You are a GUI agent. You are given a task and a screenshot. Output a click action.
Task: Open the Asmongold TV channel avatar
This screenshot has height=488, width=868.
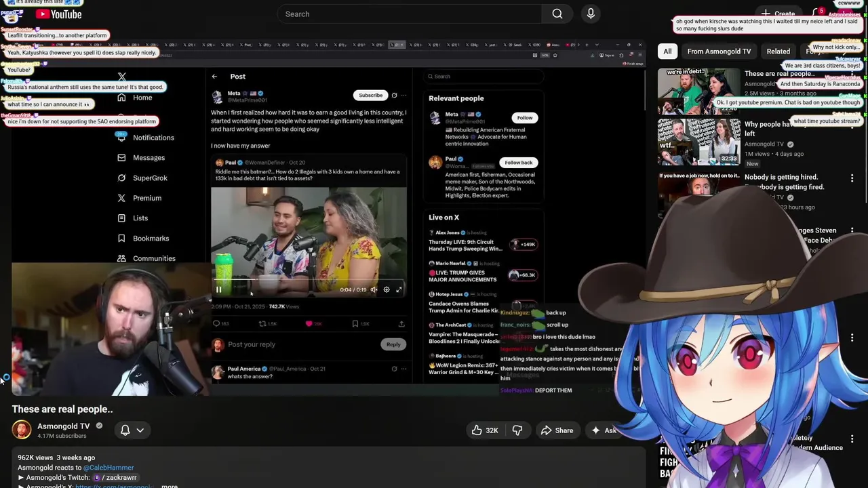pos(22,430)
